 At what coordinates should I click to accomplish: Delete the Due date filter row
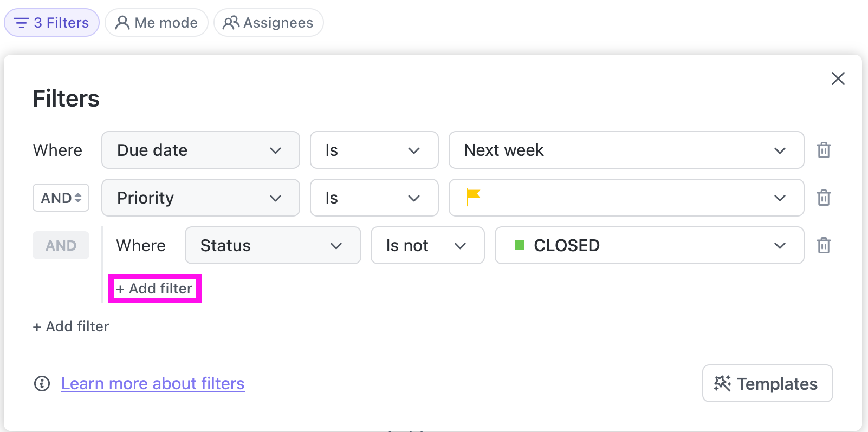[824, 150]
